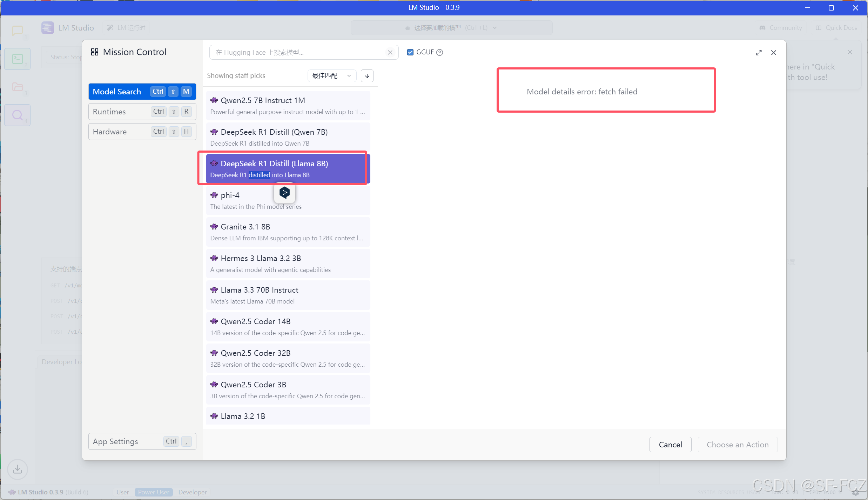Open the My Models folder icon
The width and height of the screenshot is (868, 500).
(x=17, y=87)
